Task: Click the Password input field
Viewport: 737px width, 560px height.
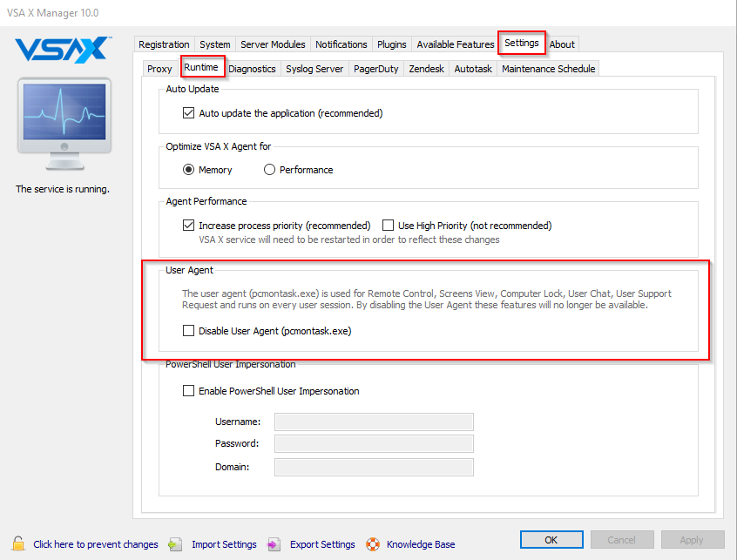Action: click(x=374, y=443)
